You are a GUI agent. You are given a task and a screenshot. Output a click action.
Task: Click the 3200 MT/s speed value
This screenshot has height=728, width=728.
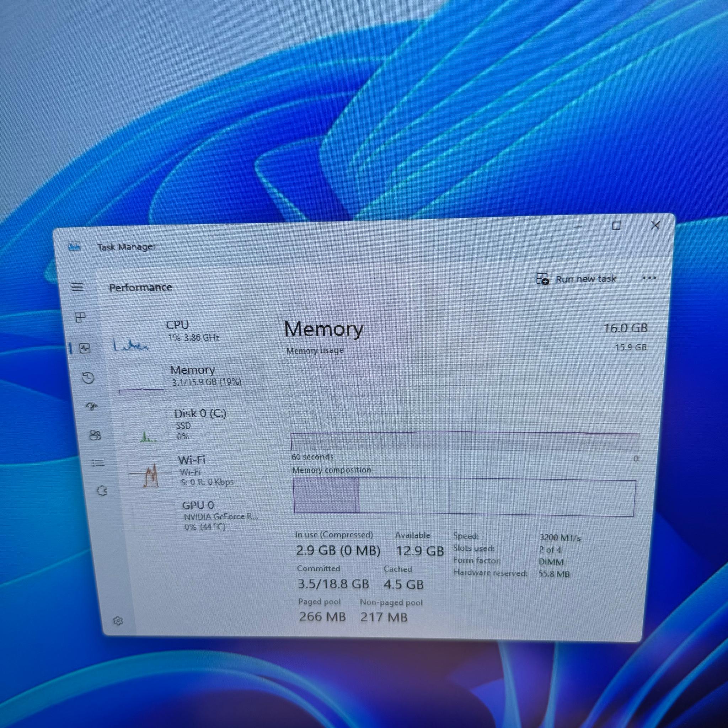(x=560, y=537)
